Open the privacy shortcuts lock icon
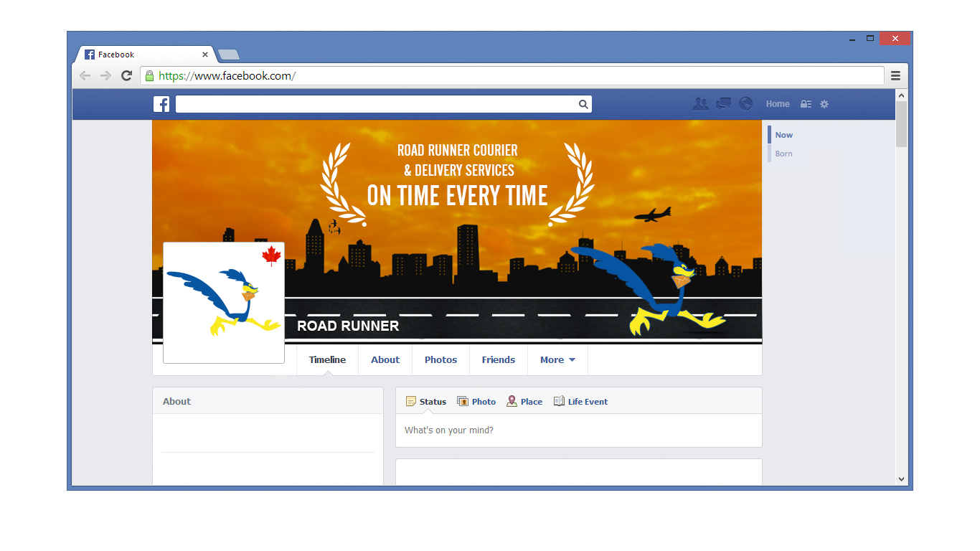The height and width of the screenshot is (551, 980). (x=806, y=104)
